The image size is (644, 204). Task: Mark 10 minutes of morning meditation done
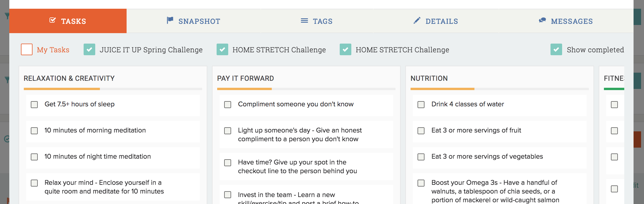pyautogui.click(x=34, y=131)
